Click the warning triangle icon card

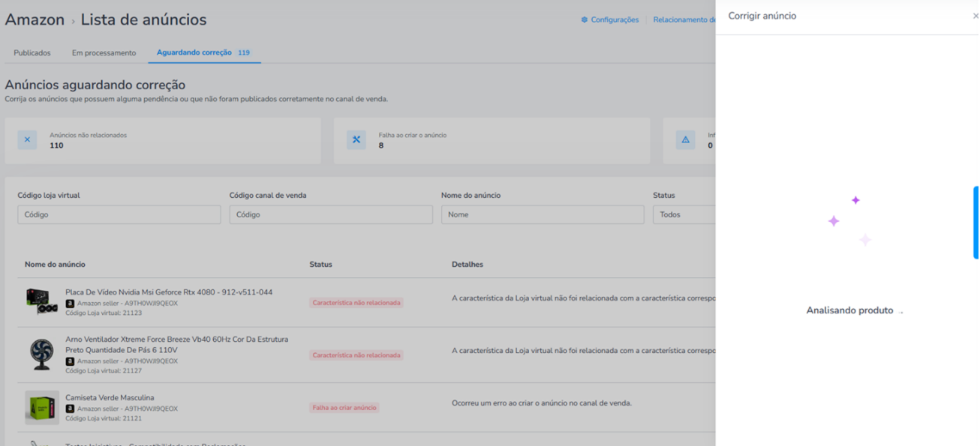click(x=685, y=140)
